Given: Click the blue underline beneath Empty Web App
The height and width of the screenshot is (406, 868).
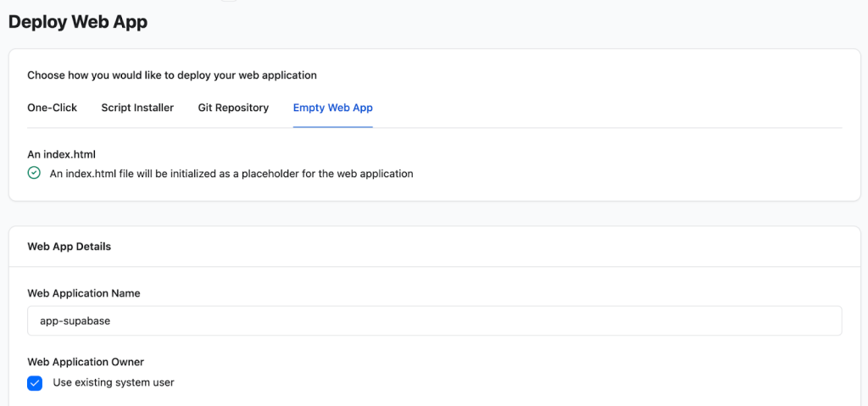Looking at the screenshot, I should (x=332, y=127).
